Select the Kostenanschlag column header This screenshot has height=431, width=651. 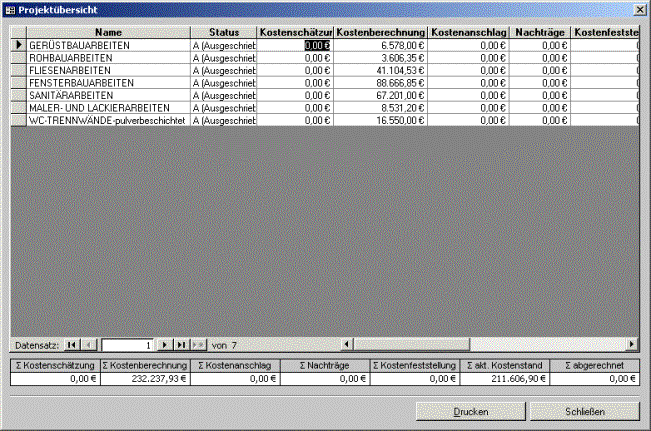470,33
